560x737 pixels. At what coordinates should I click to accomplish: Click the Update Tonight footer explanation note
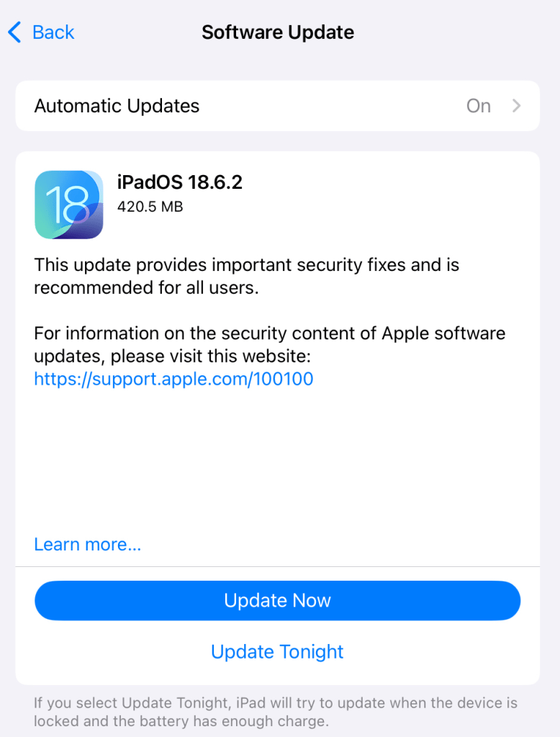pyautogui.click(x=276, y=712)
